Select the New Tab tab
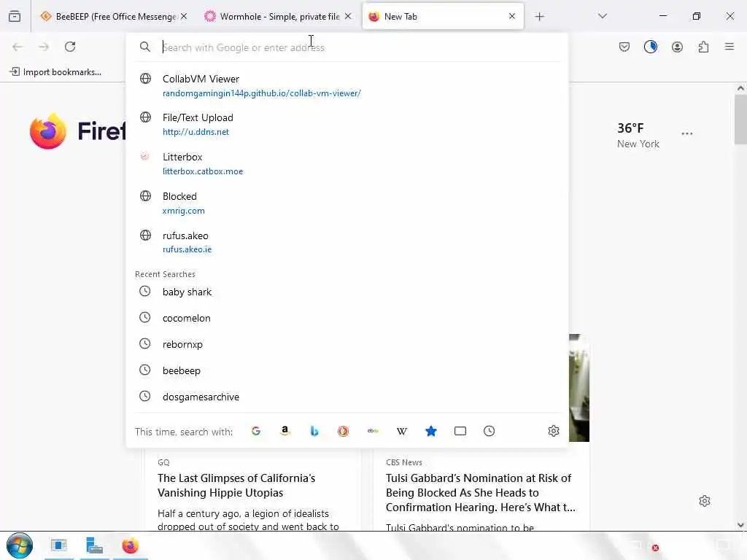This screenshot has height=560, width=747. pyautogui.click(x=443, y=16)
